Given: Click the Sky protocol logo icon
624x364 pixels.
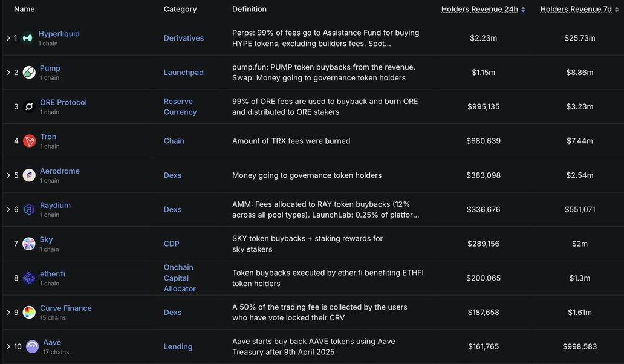Looking at the screenshot, I should 29,244.
